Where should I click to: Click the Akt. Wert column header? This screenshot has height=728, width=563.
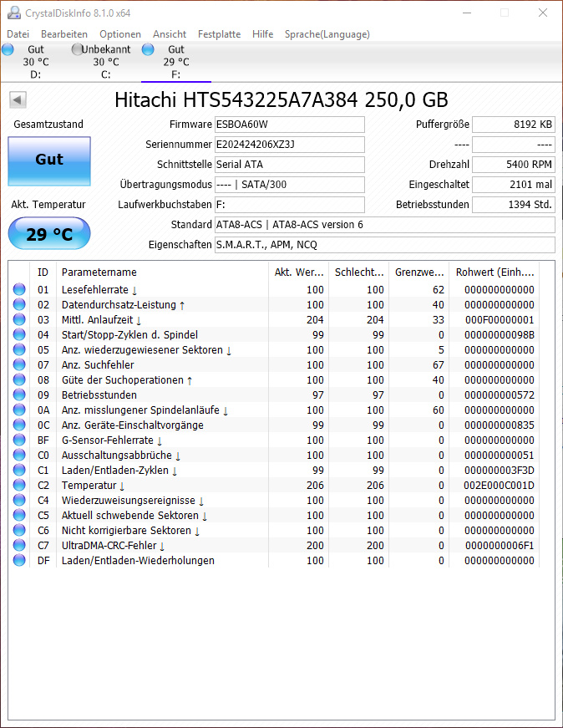[298, 272]
